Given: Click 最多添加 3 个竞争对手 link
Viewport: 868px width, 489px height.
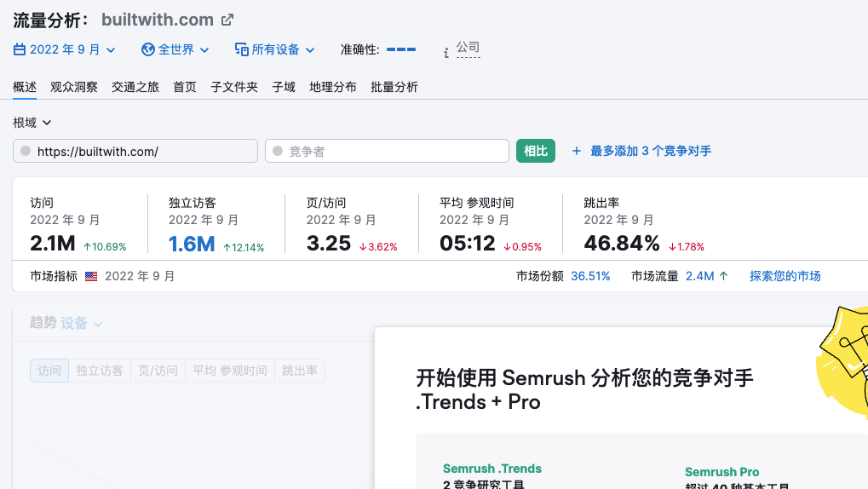Looking at the screenshot, I should click(x=651, y=151).
